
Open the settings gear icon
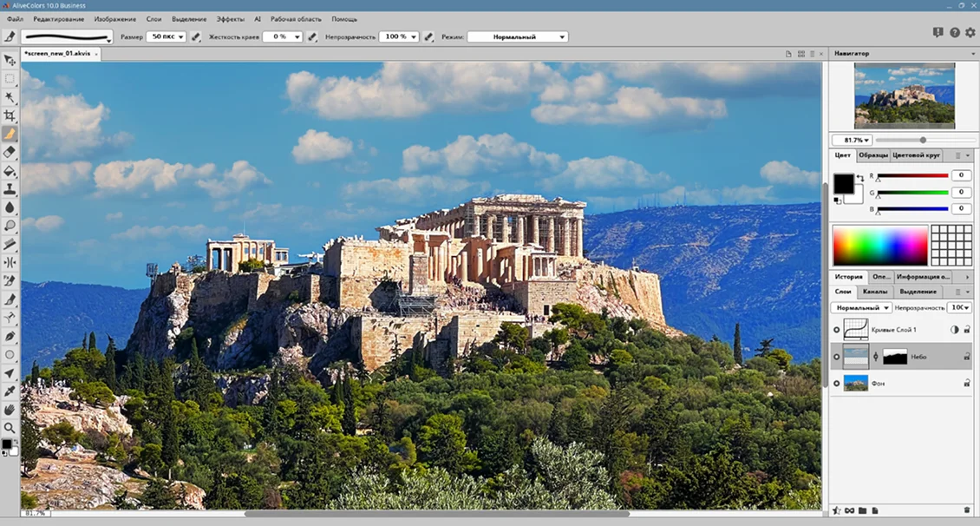(x=970, y=32)
